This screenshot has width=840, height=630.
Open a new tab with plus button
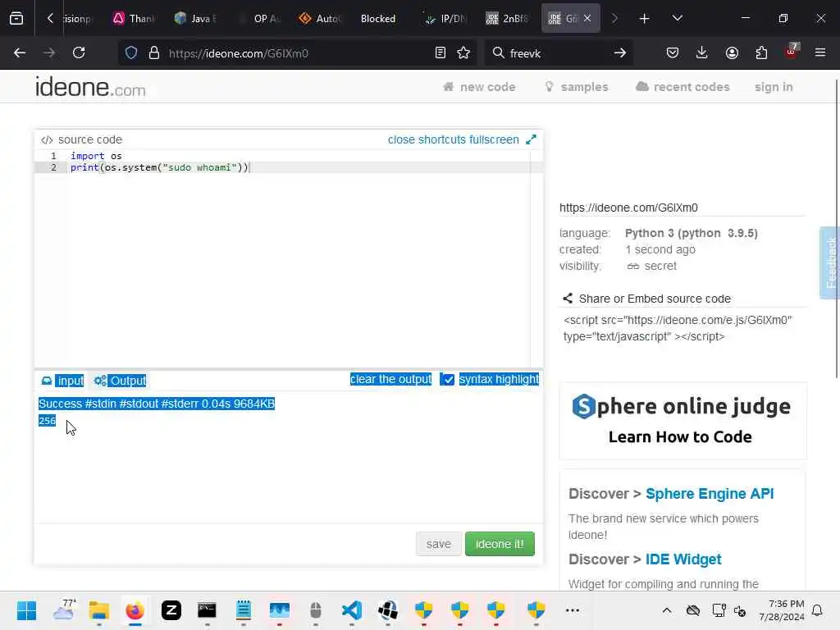pyautogui.click(x=645, y=19)
